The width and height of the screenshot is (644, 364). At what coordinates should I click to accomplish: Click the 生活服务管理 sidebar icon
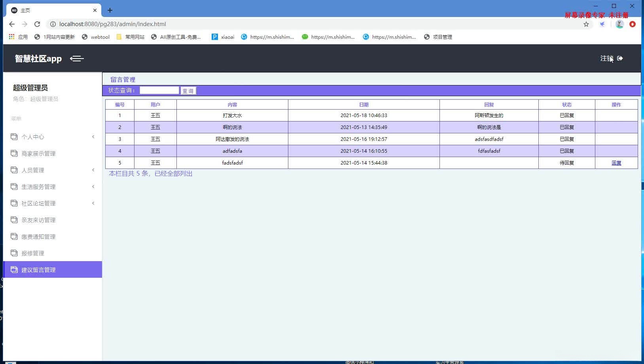coord(14,186)
